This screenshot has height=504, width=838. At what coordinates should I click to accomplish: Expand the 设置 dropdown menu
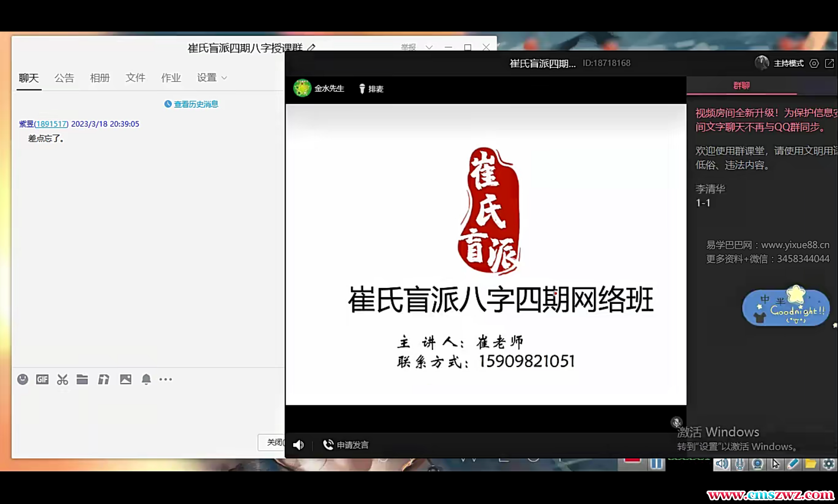tap(212, 78)
